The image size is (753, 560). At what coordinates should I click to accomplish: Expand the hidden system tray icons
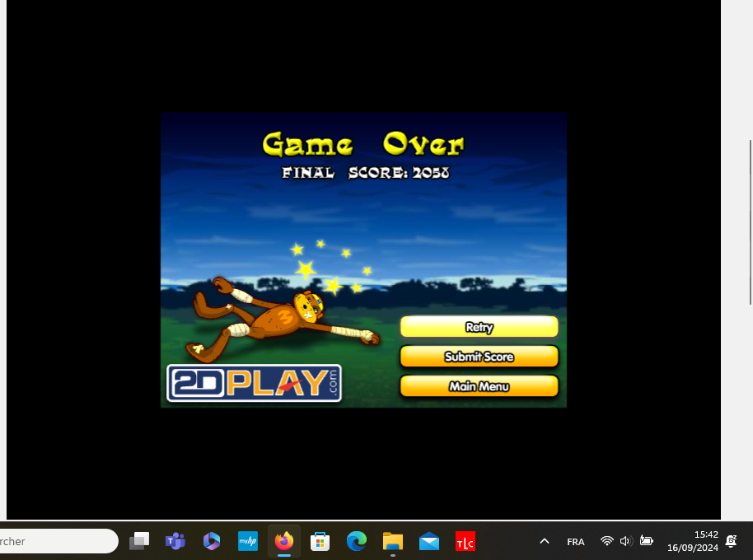(x=544, y=541)
